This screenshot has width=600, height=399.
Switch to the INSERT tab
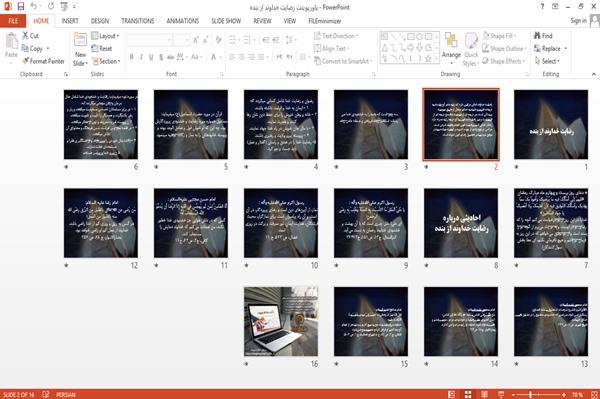(x=70, y=21)
